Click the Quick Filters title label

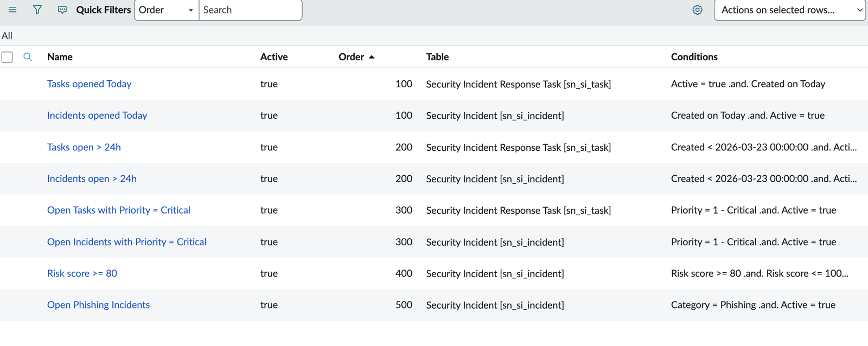[104, 10]
